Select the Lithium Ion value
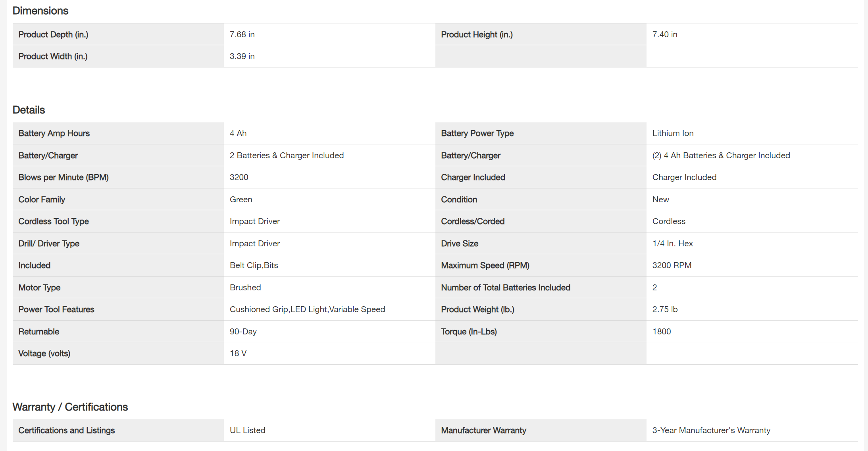The height and width of the screenshot is (451, 868). (673, 133)
